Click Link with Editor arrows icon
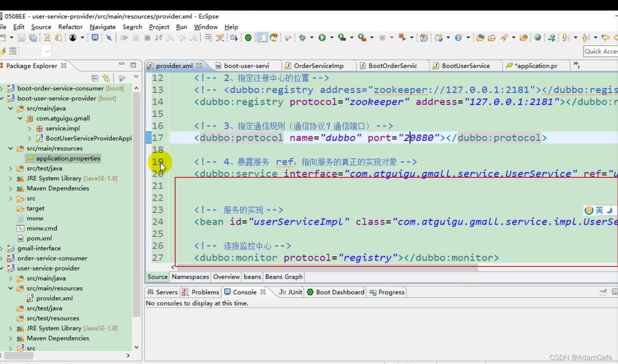 click(x=106, y=78)
